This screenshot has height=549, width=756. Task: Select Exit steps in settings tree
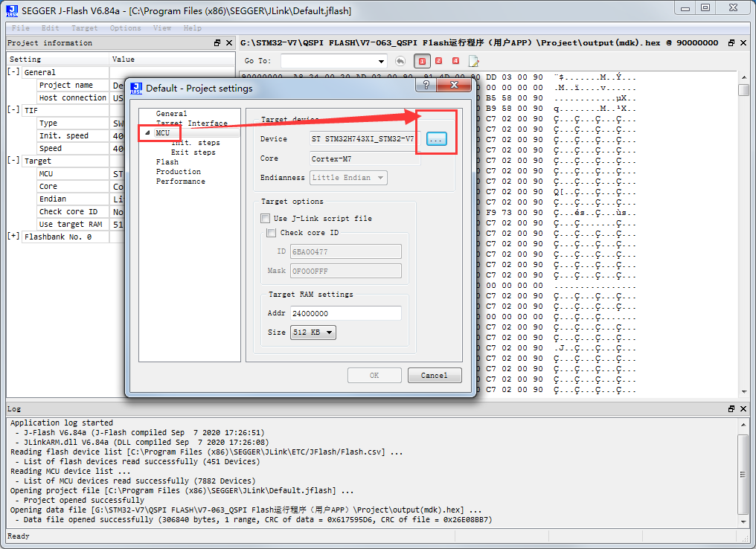193,152
